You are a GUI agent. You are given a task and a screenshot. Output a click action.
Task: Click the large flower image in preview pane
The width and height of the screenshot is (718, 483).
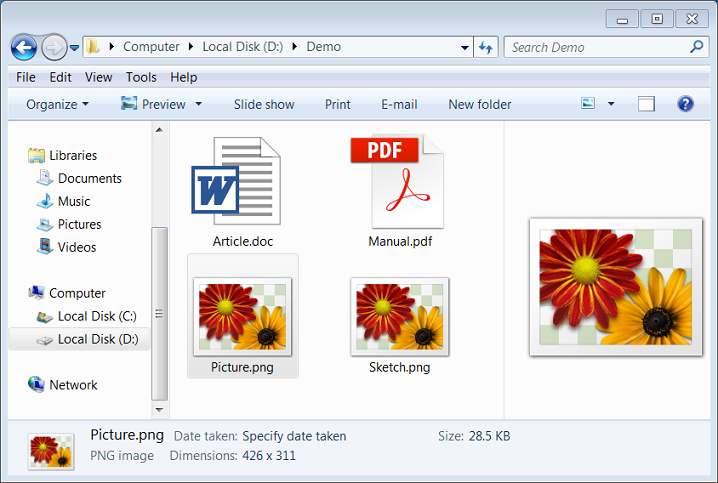click(616, 287)
